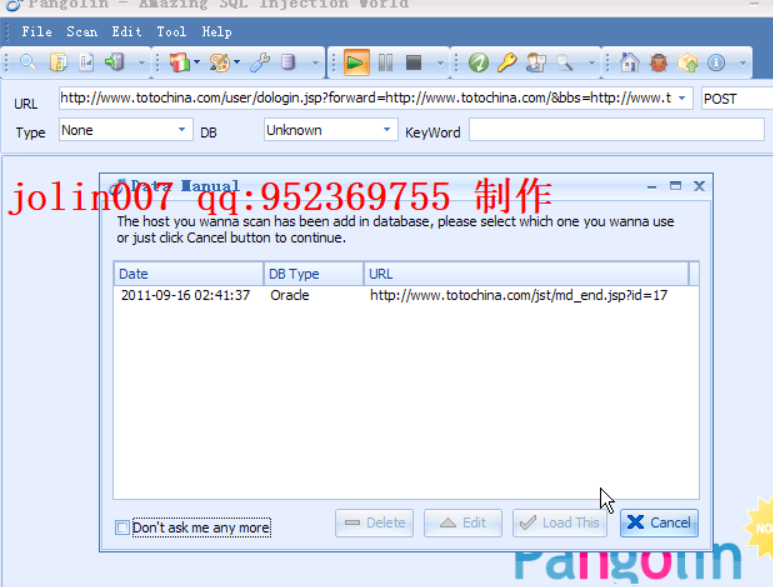773x587 pixels.
Task: Start scan with green play button
Action: 355,63
